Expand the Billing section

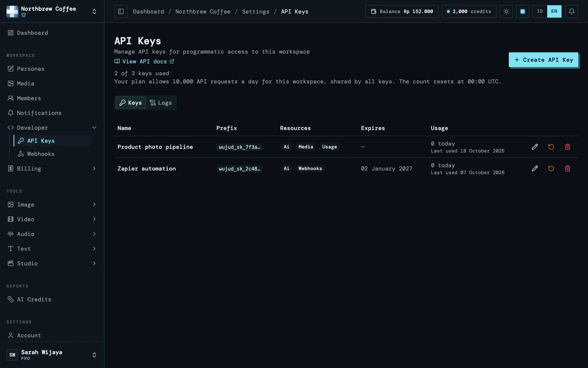tap(52, 168)
